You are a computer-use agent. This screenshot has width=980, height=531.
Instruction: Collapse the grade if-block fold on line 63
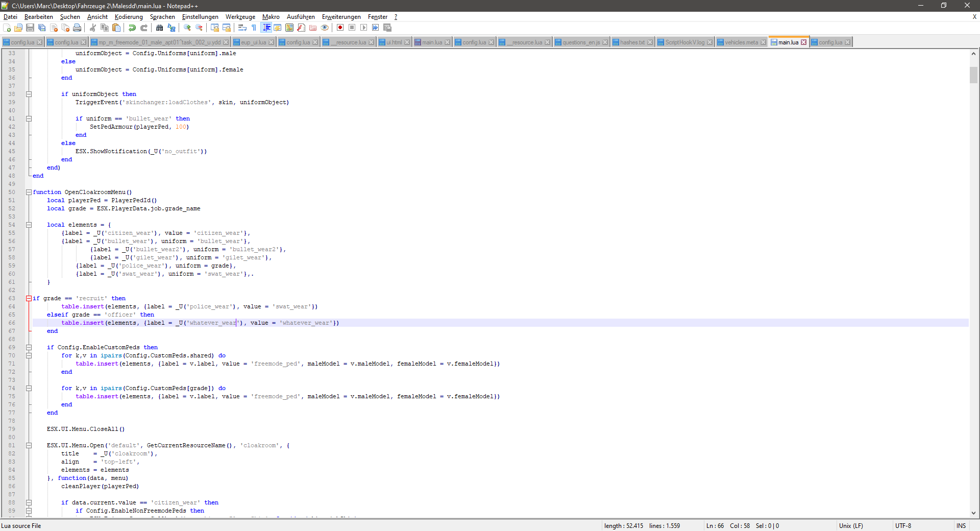pos(29,299)
